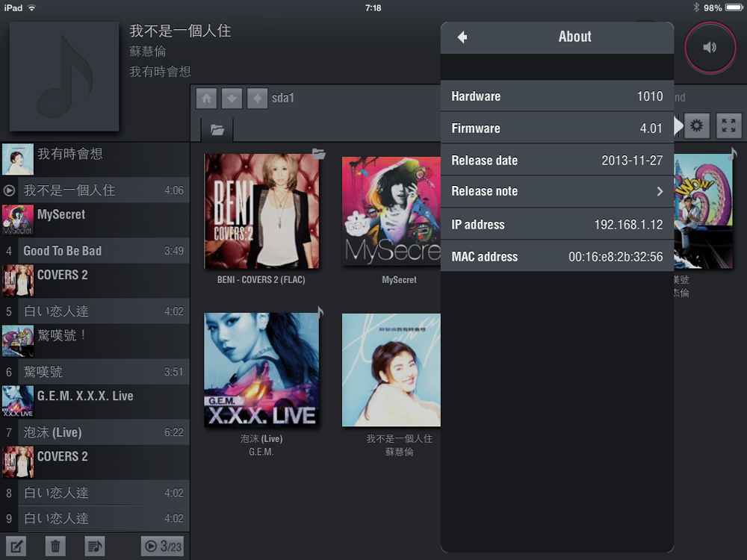
Task: Click the Firmware 4.01 row
Action: coord(557,128)
